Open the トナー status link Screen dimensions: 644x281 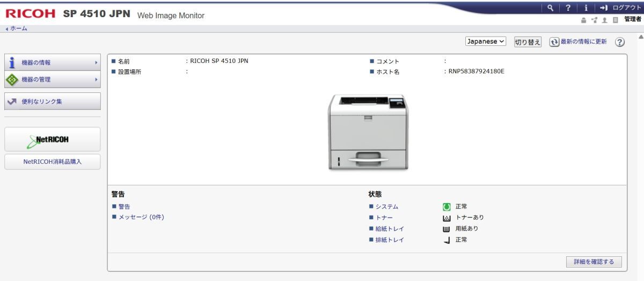coord(384,218)
